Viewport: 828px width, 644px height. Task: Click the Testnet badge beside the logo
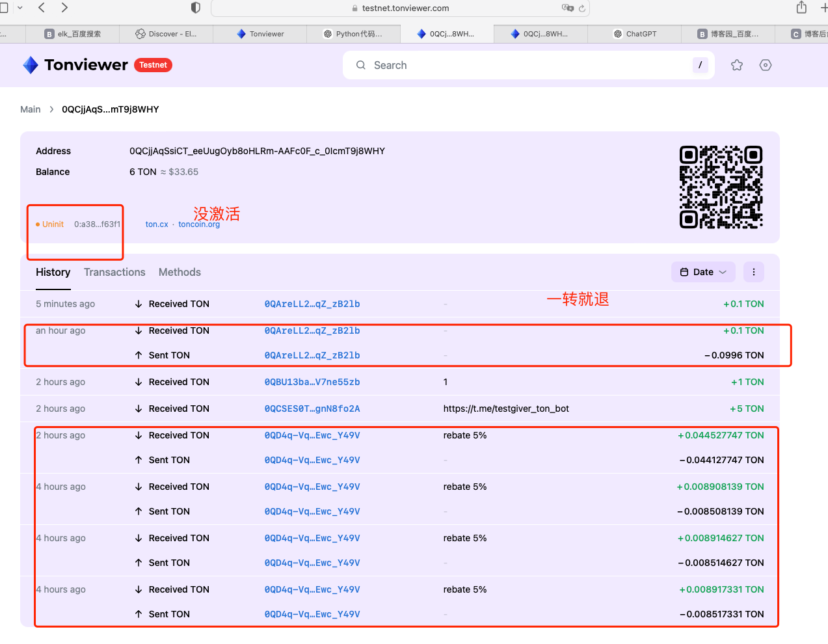[x=153, y=65]
